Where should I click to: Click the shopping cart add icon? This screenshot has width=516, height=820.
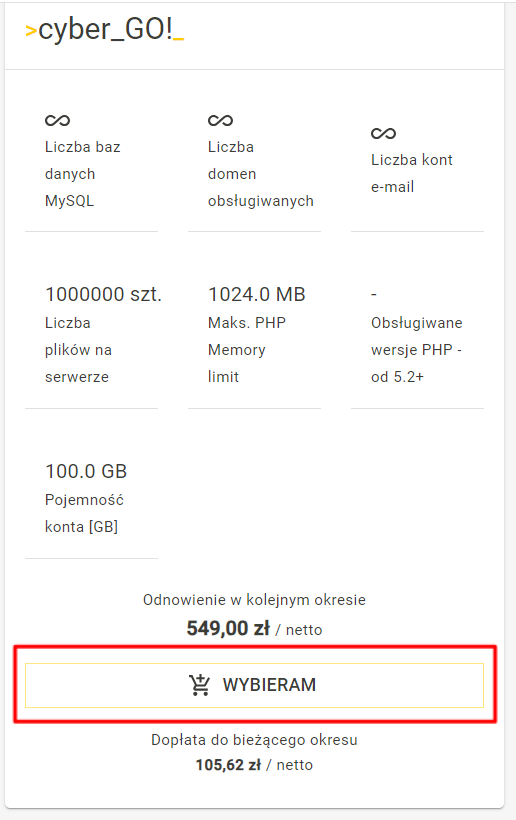pos(199,685)
